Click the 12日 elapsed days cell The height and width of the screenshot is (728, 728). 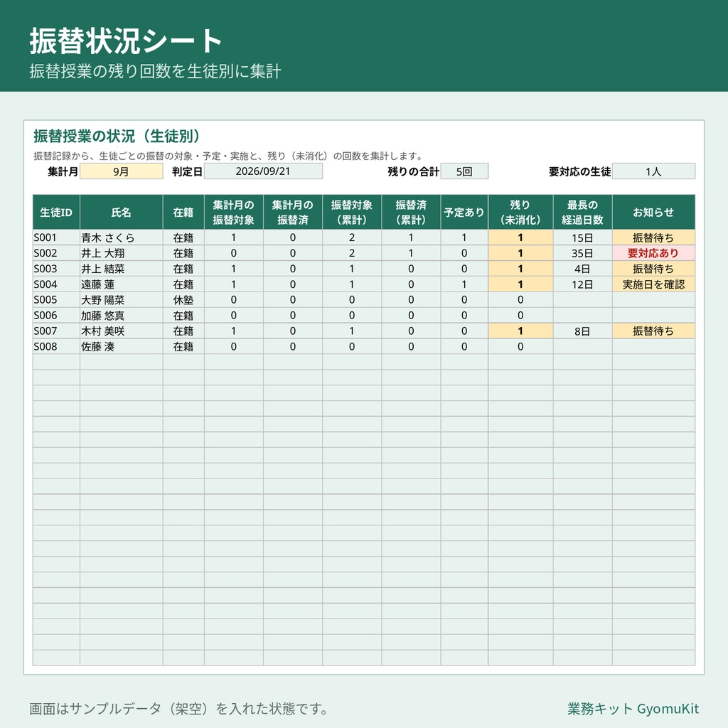click(x=583, y=284)
